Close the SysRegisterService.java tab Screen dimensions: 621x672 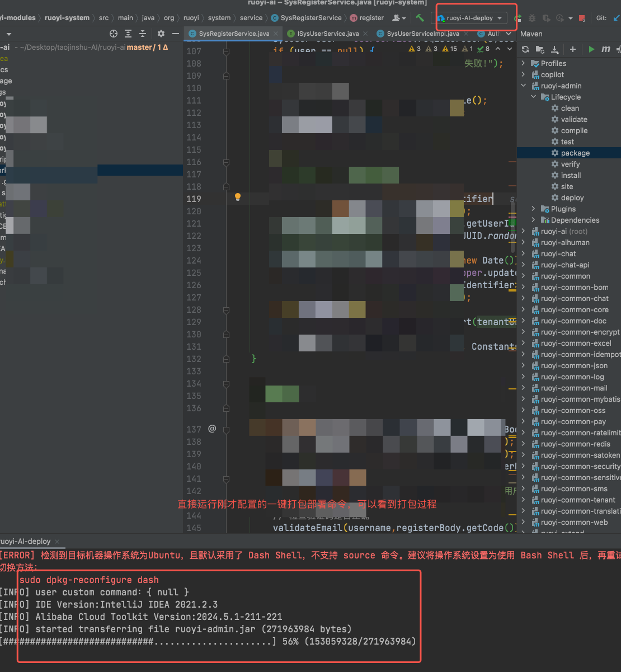click(x=276, y=34)
